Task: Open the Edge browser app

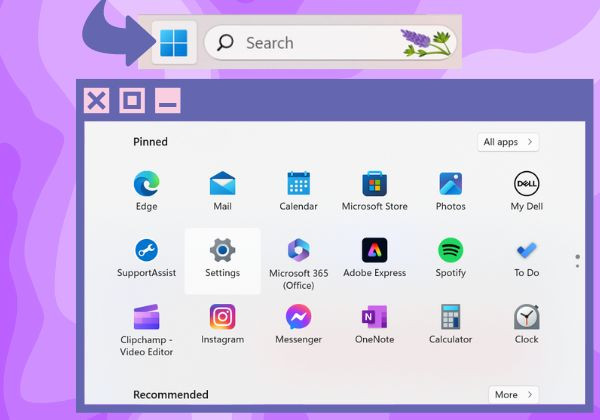Action: click(x=147, y=190)
